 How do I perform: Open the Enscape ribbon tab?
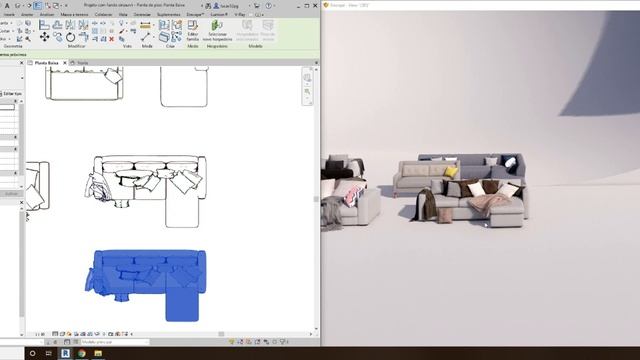coord(195,15)
